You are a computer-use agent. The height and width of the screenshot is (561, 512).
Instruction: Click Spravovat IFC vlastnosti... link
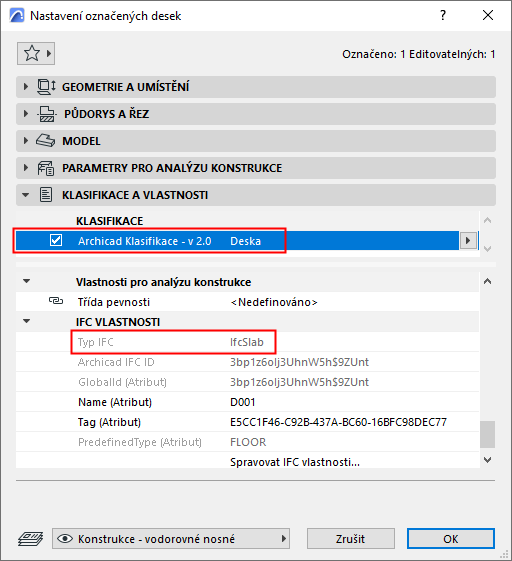295,462
